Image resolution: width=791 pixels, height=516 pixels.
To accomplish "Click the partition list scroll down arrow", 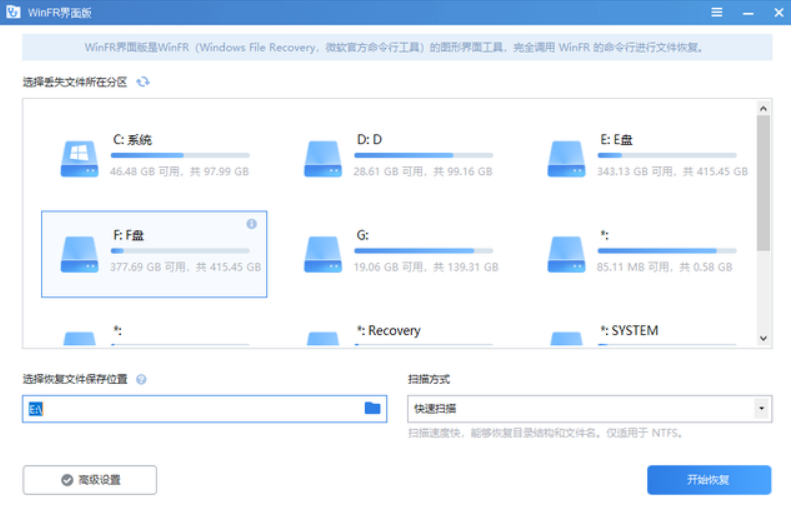I will [763, 338].
